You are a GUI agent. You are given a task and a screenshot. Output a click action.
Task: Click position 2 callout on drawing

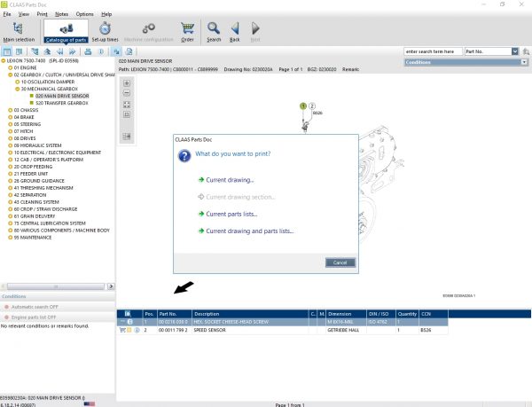[312, 106]
